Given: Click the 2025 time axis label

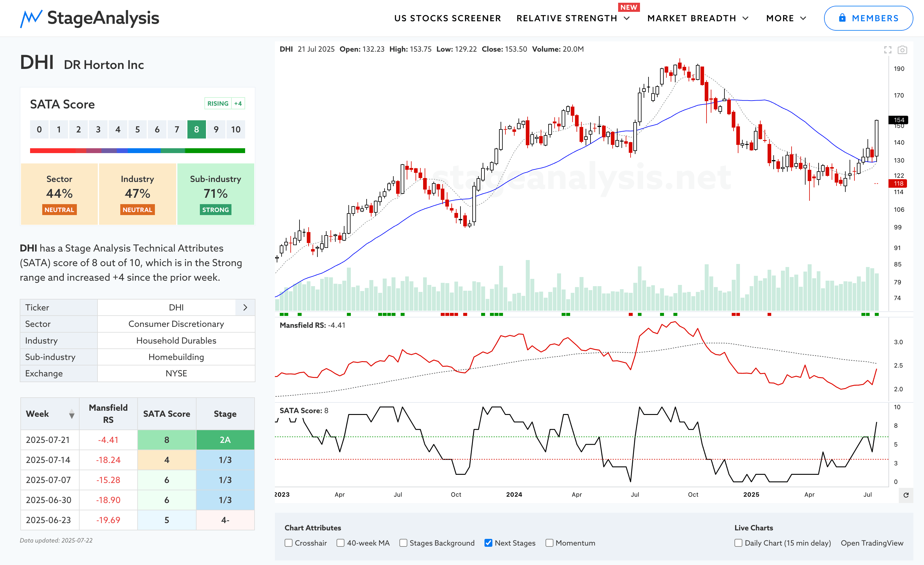Looking at the screenshot, I should click(x=751, y=495).
